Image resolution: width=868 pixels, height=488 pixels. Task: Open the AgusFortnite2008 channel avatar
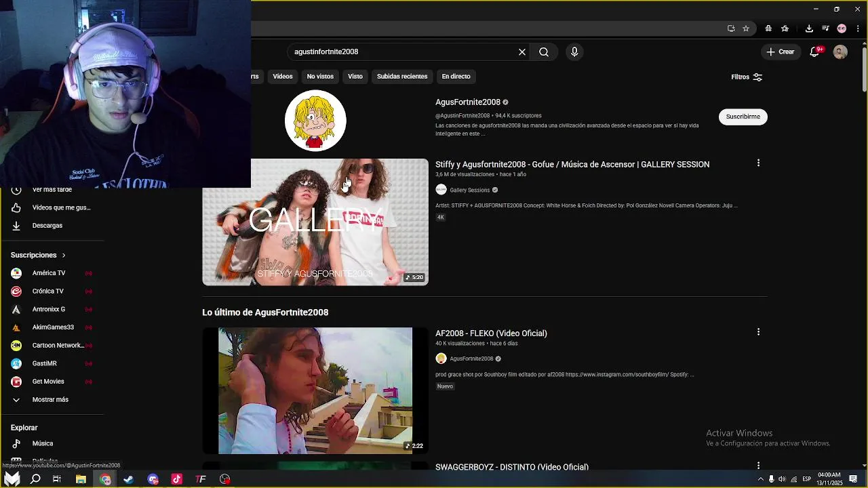pos(315,121)
